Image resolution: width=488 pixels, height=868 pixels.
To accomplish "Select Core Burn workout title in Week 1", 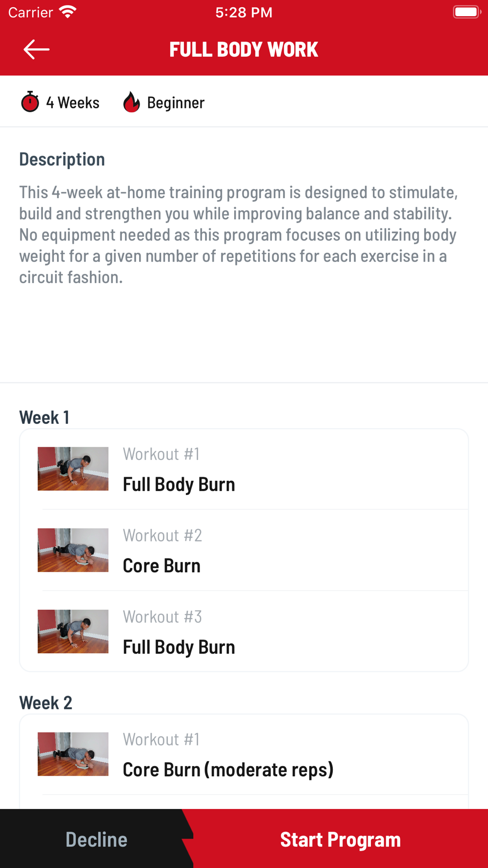I will (162, 565).
